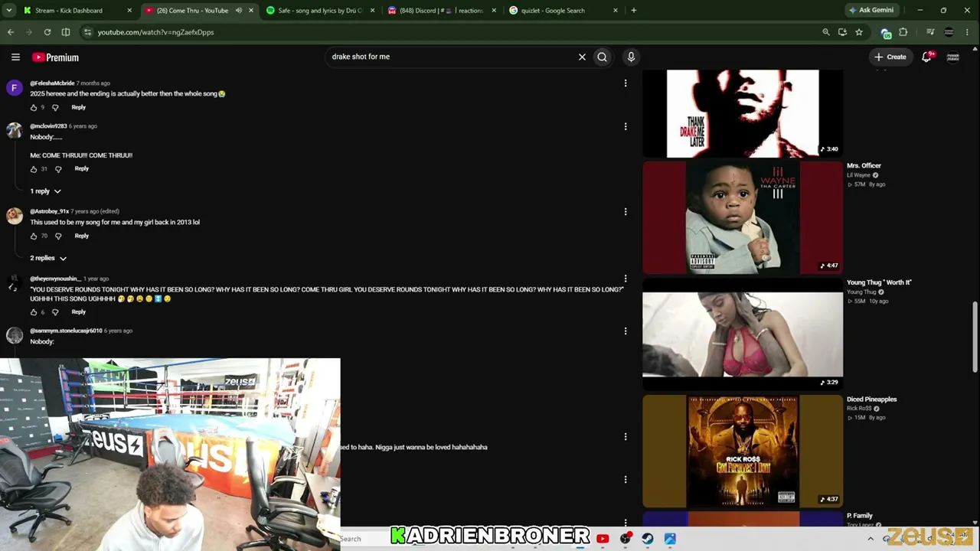Dislike the @mclovin9283 comment

tap(58, 169)
